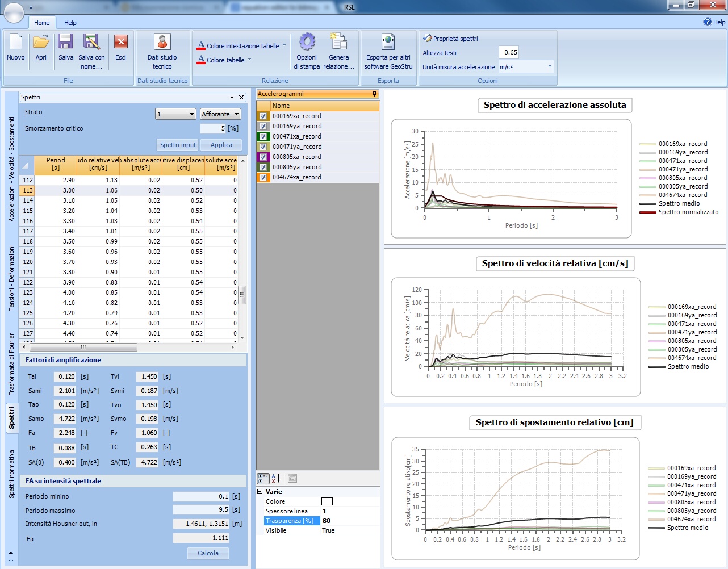Click the Salva con nome icon
This screenshot has width=728, height=569.
tap(91, 42)
